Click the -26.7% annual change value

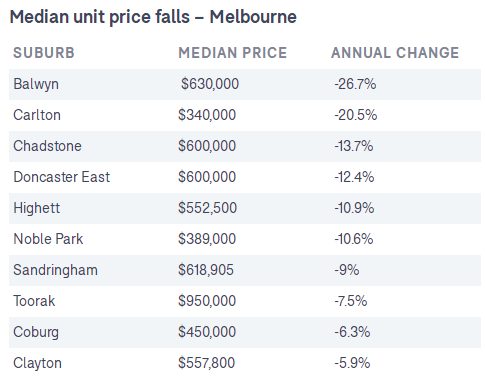tap(355, 84)
